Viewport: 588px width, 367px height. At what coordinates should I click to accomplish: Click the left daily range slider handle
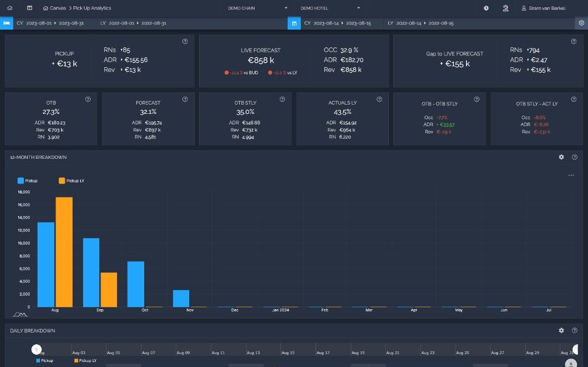(x=36, y=349)
